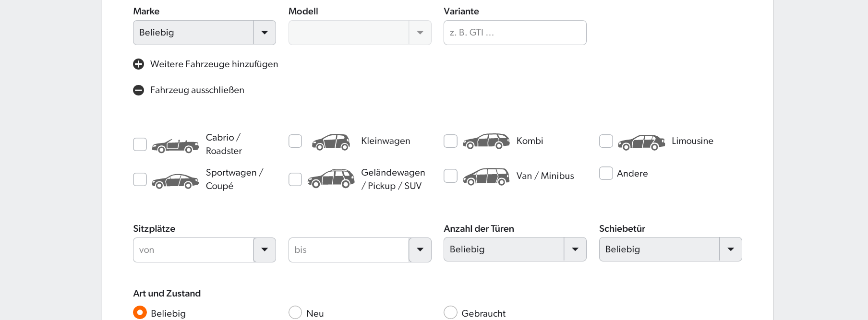Click the Limousine car icon
868x320 pixels.
click(x=641, y=142)
